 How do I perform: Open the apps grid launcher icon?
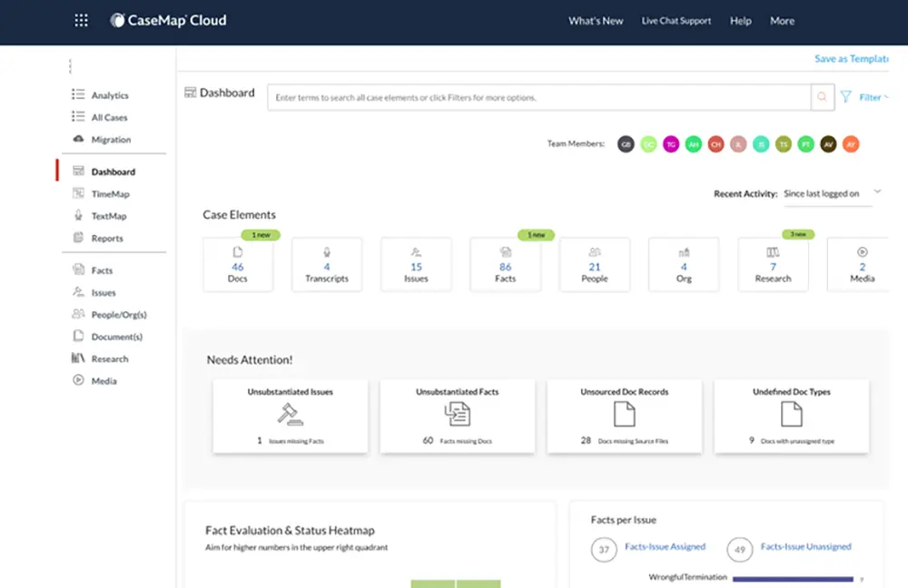tap(82, 21)
